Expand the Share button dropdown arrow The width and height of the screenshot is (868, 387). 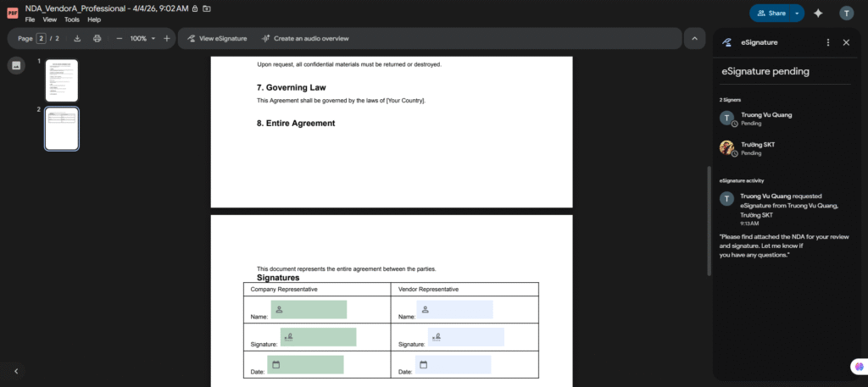point(797,14)
